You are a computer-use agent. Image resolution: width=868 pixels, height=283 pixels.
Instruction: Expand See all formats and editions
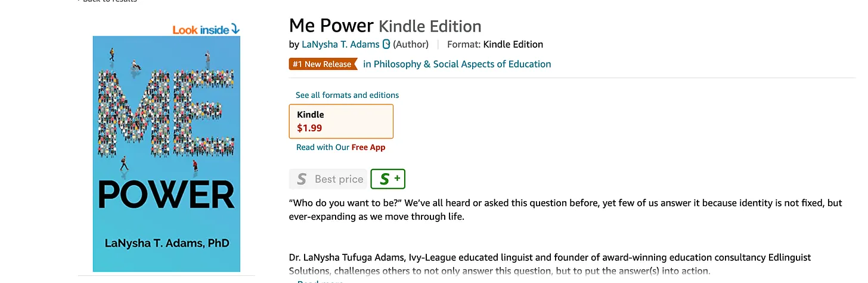pyautogui.click(x=347, y=95)
